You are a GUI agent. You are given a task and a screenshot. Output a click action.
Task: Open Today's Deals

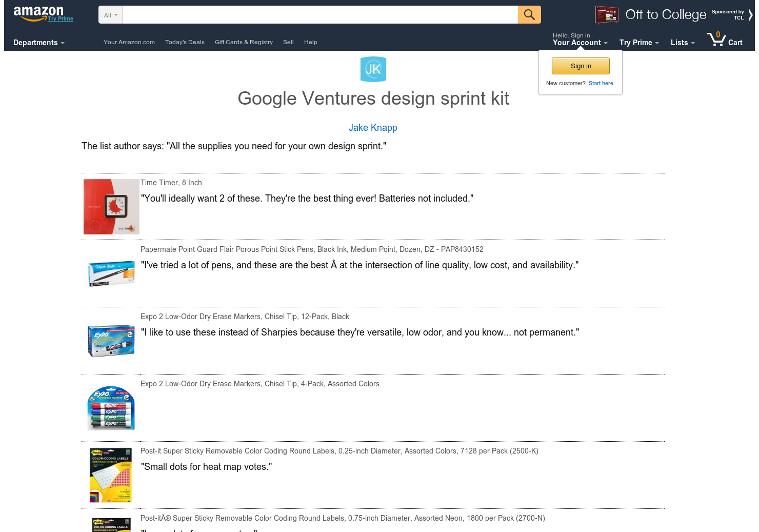[185, 42]
